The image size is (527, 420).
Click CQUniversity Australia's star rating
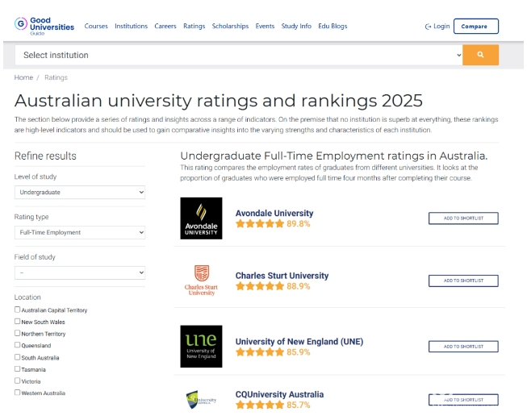260,405
